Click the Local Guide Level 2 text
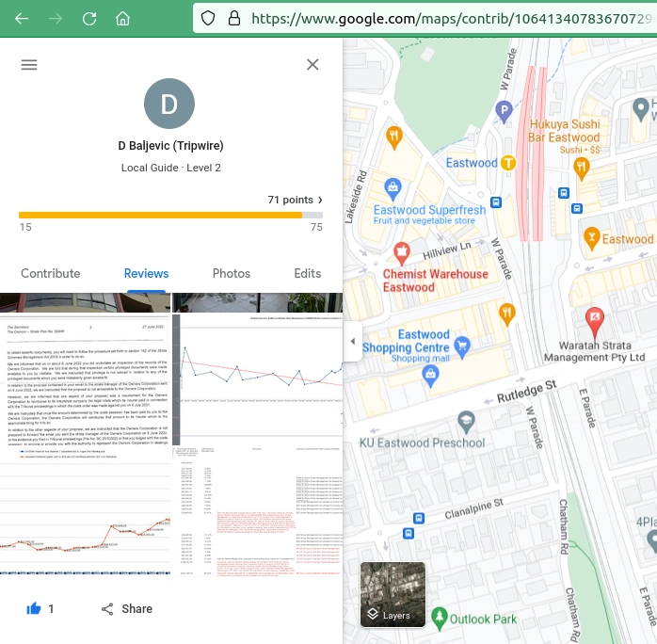The image size is (657, 644). point(170,168)
